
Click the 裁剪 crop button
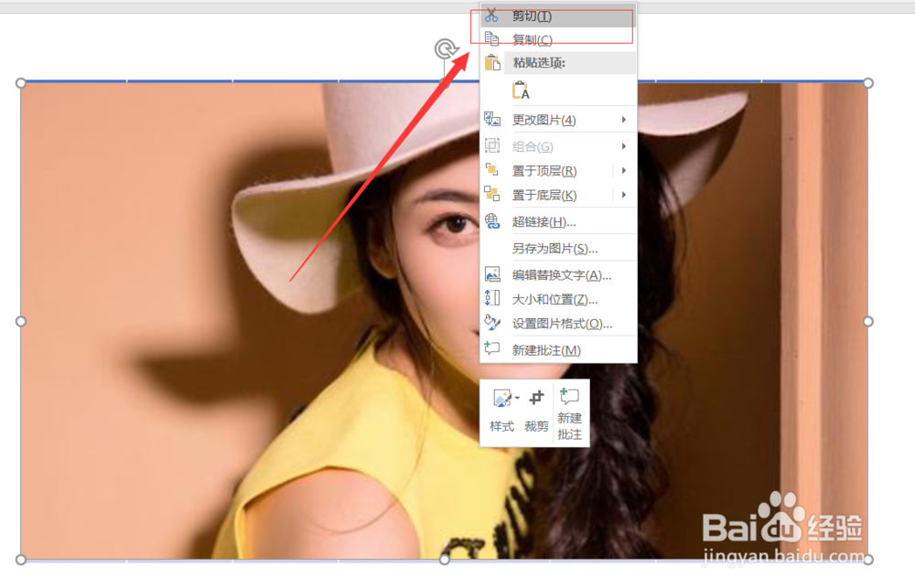tap(536, 412)
